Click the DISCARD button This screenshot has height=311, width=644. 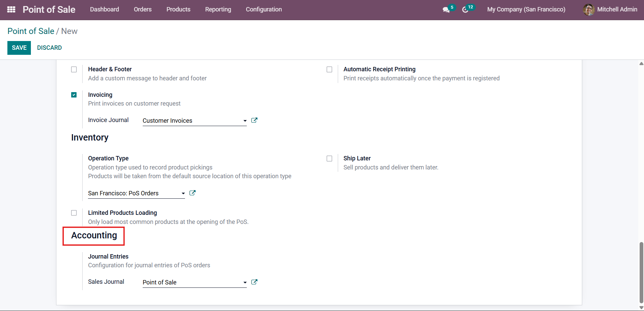(49, 48)
